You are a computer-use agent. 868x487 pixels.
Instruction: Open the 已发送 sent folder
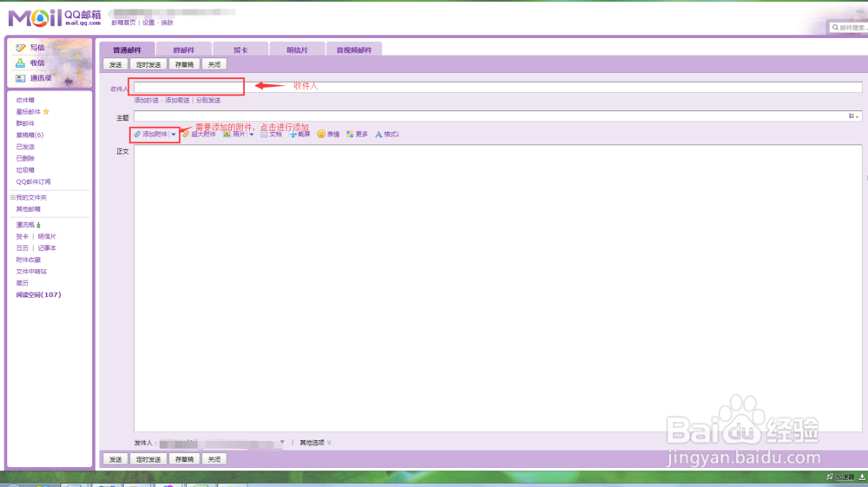25,147
